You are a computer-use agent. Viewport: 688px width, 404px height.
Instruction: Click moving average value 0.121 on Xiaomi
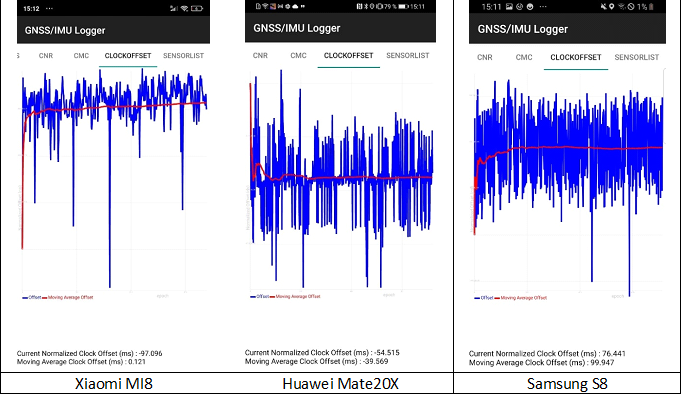coord(137,362)
